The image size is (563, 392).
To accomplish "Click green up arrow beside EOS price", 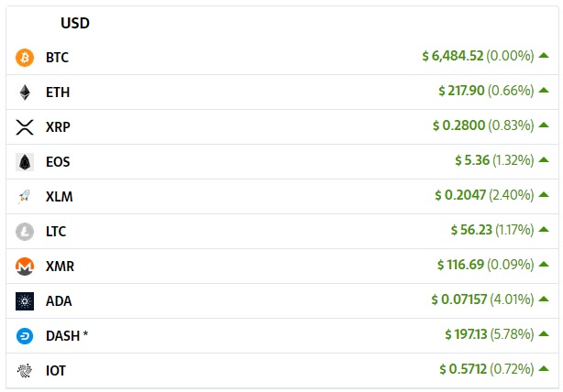I will click(x=544, y=160).
